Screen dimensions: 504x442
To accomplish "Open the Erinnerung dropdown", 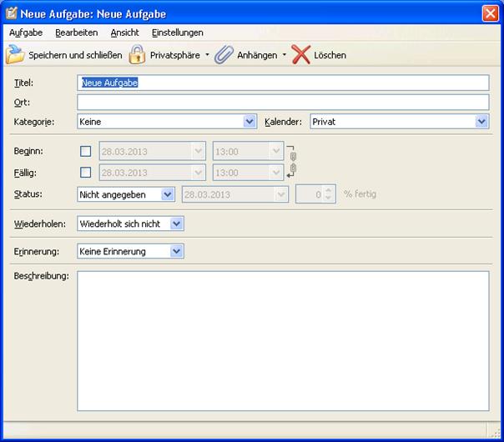I will 130,251.
